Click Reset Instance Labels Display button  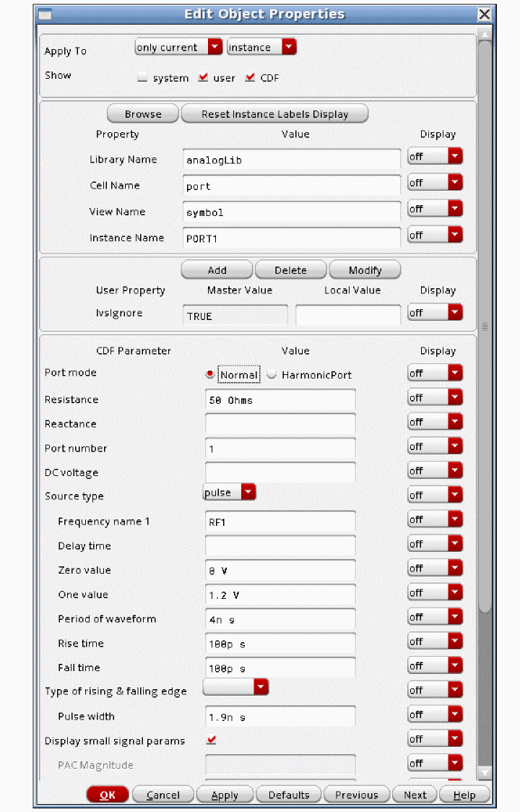click(x=274, y=114)
